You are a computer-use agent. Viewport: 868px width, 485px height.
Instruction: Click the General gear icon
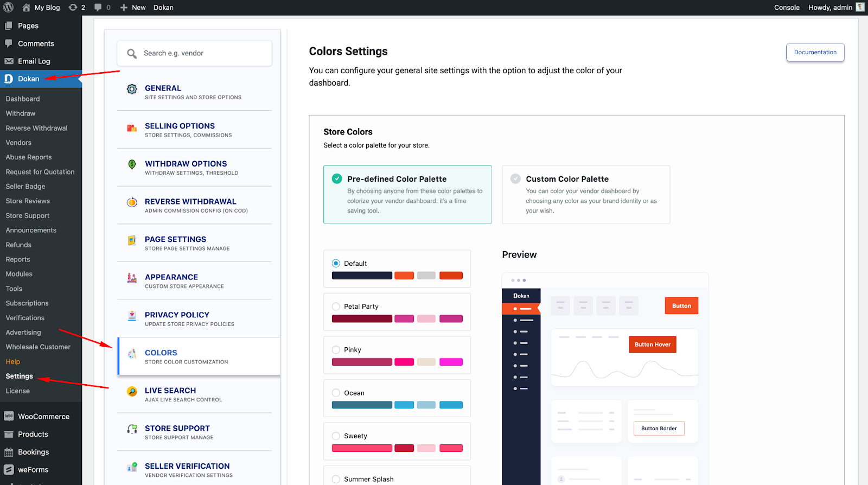pyautogui.click(x=132, y=89)
